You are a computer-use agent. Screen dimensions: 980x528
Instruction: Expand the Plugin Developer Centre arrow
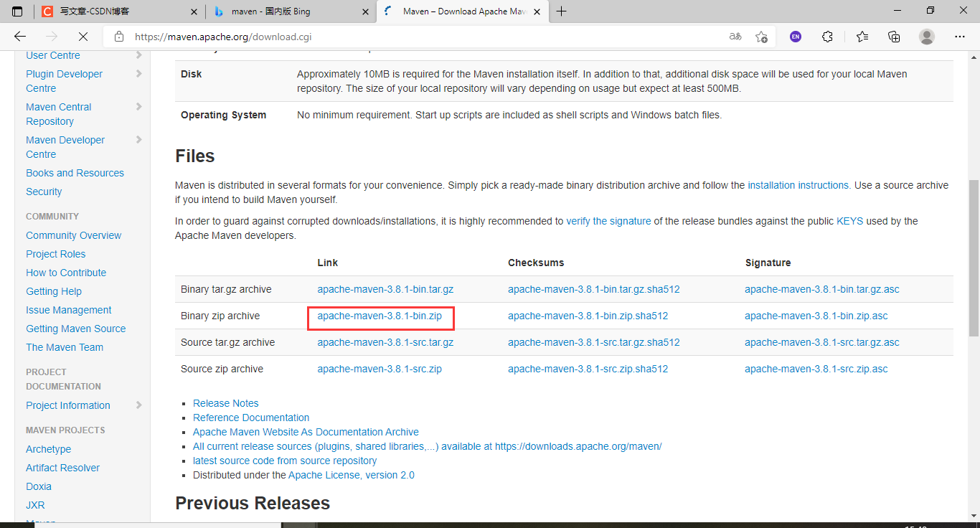(x=138, y=73)
